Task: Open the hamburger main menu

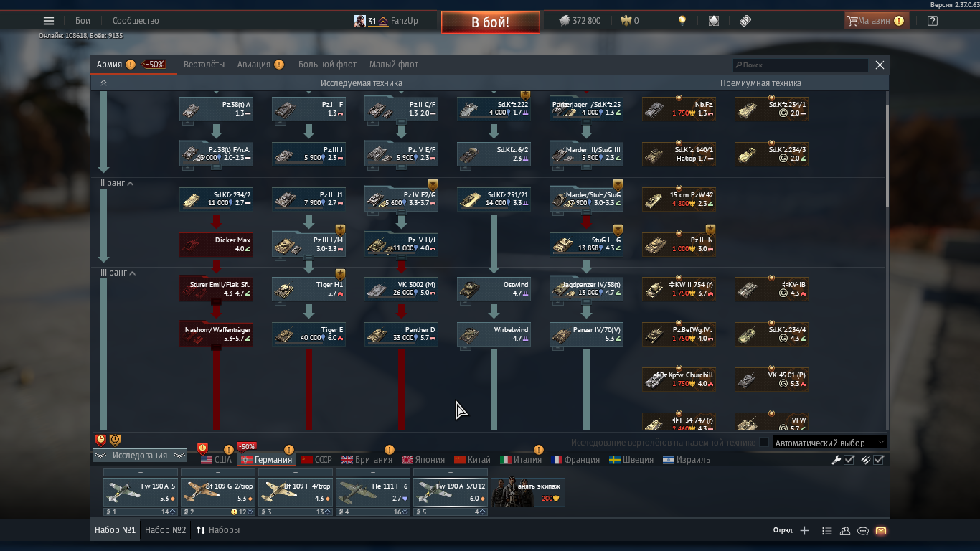Action: click(x=49, y=21)
